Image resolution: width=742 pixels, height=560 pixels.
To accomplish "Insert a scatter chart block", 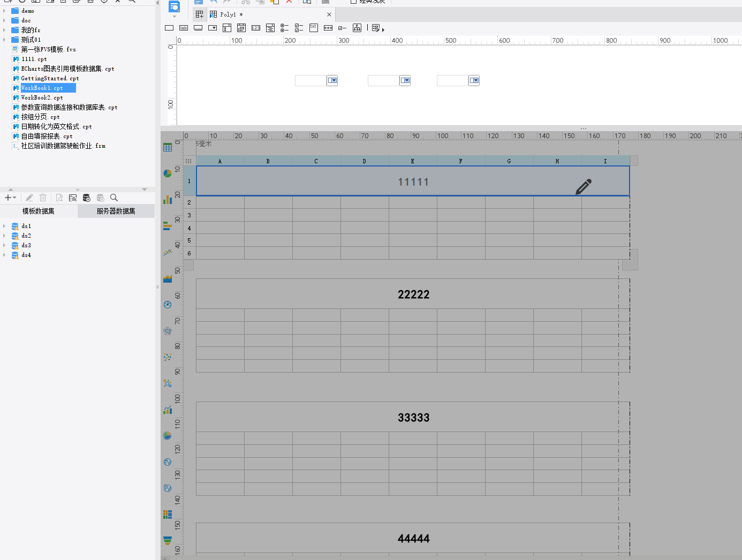I will (168, 357).
